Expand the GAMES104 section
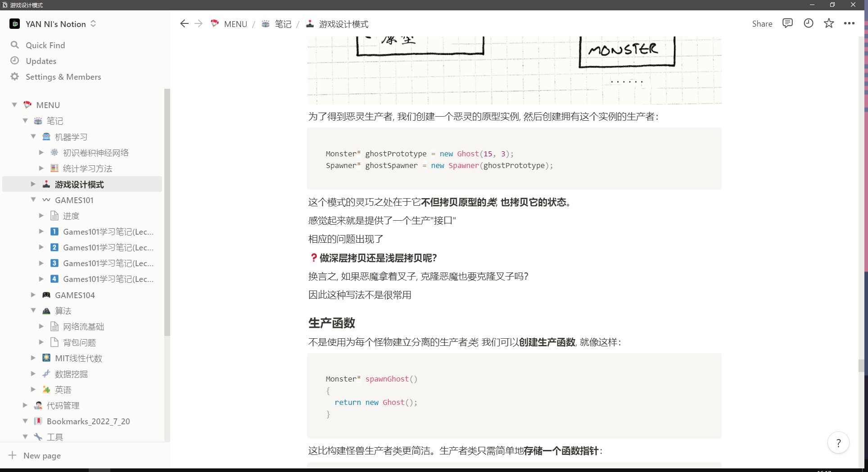Viewport: 868px width, 472px height. (x=33, y=295)
